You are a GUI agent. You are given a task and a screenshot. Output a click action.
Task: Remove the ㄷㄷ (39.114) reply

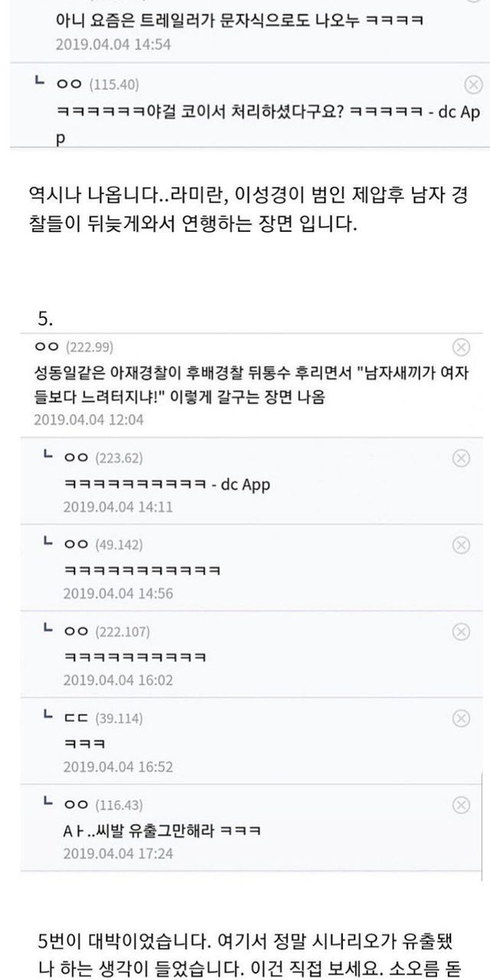coord(461,718)
